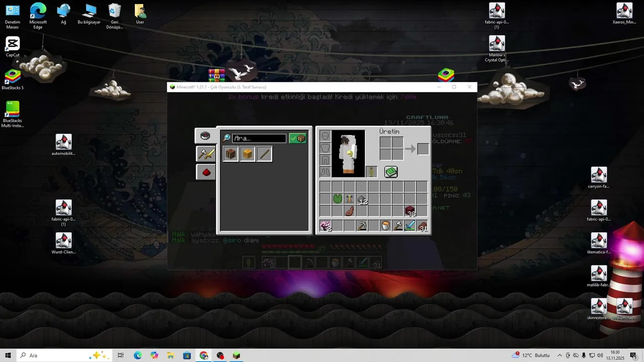Show hidden system tray icons
Viewport: 644px width, 362px height.
click(559, 355)
